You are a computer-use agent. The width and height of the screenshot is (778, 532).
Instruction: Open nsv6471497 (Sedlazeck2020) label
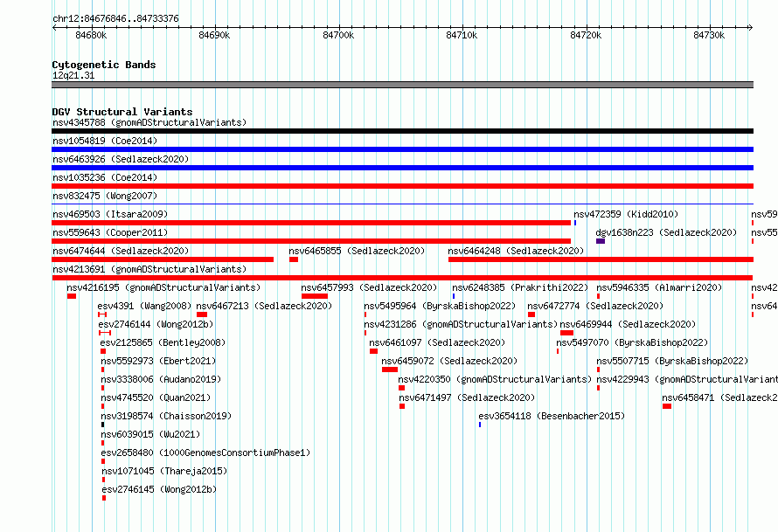tap(467, 397)
